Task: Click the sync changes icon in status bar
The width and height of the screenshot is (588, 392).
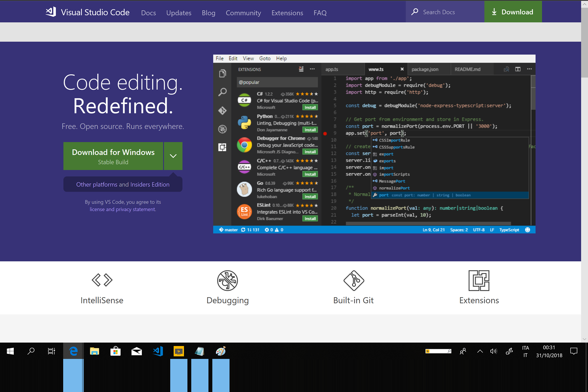Action: coord(243,230)
